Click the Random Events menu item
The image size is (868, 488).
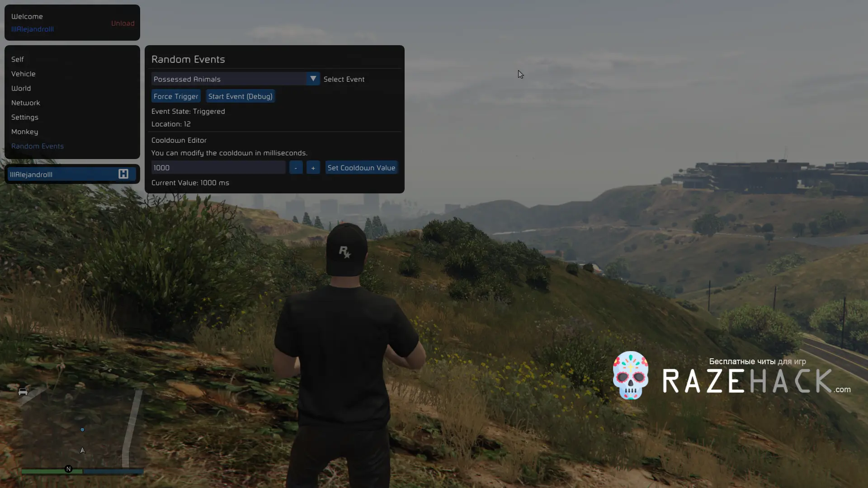point(38,146)
